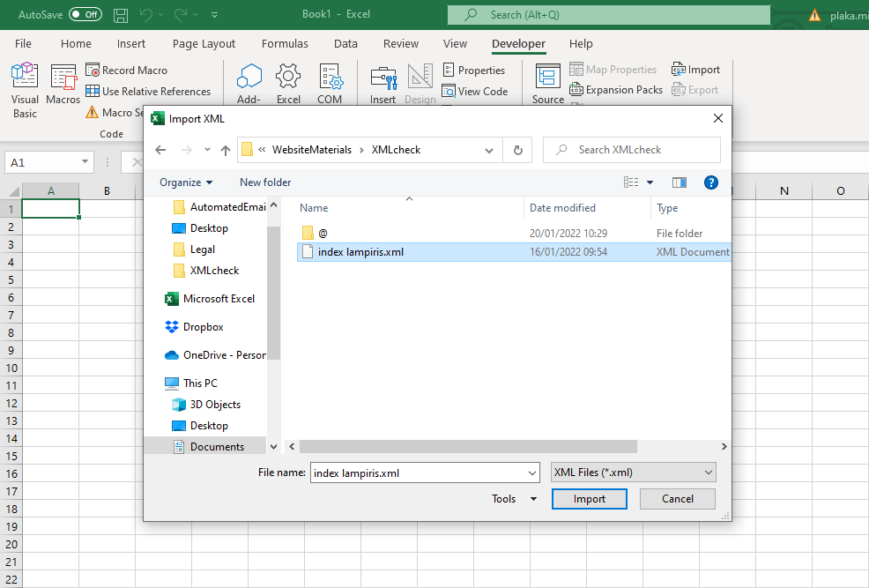The height and width of the screenshot is (588, 869).
Task: Open the XML Files type dropdown
Action: click(x=634, y=473)
